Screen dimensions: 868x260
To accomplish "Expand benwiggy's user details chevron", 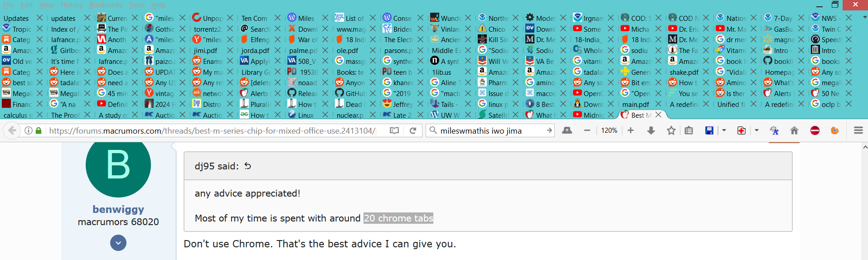I will click(118, 243).
